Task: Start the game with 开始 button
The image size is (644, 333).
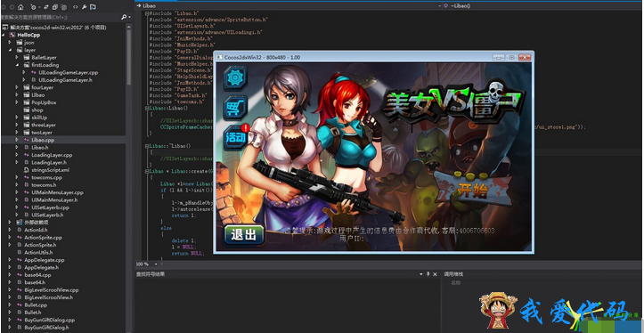Action: (473, 191)
